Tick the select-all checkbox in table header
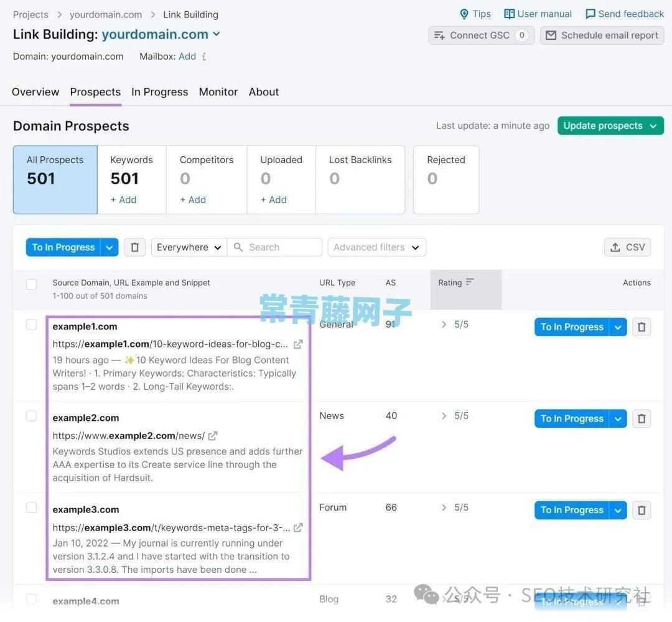 point(31,285)
